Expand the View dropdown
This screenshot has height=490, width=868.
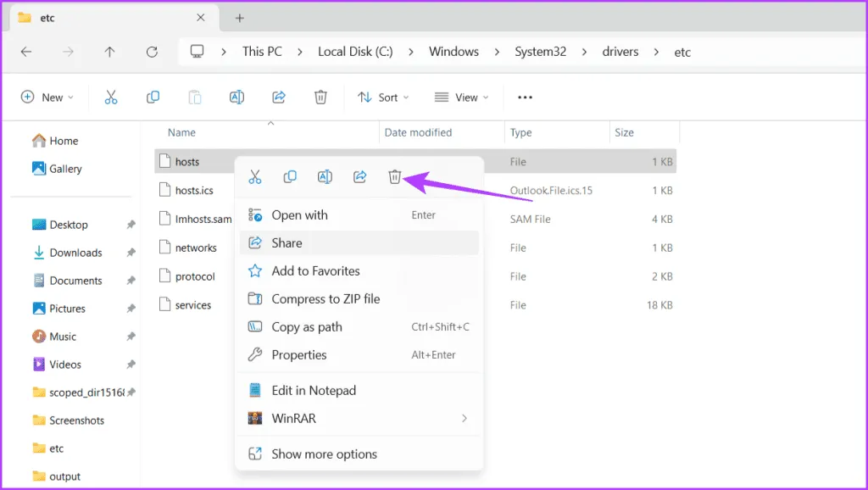point(462,97)
